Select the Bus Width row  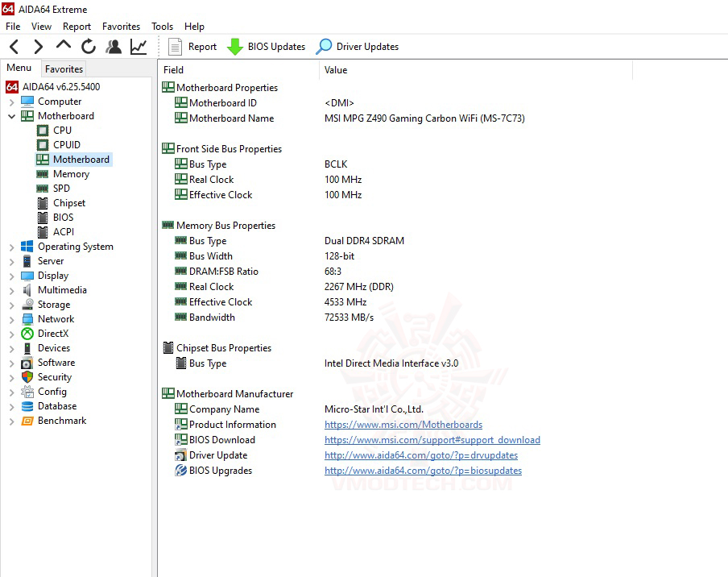coord(264,256)
